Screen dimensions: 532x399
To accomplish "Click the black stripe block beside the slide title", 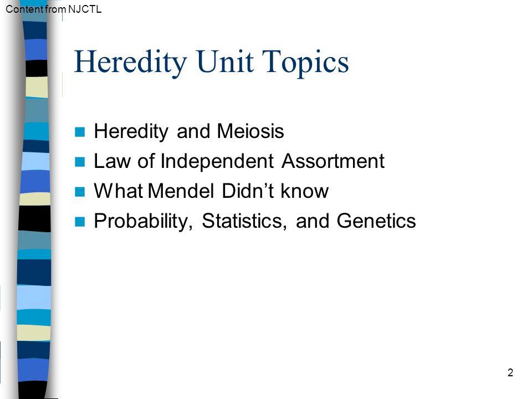I will point(37,68).
